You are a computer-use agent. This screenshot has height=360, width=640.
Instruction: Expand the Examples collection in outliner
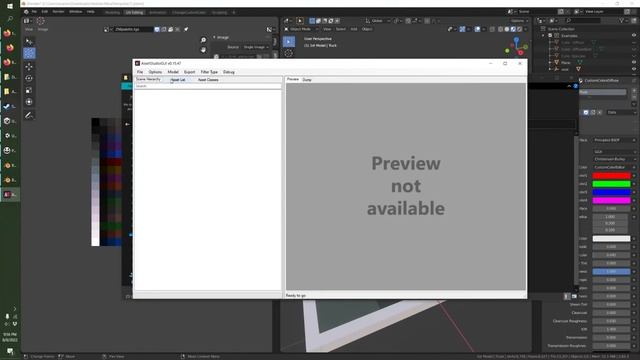(543, 36)
